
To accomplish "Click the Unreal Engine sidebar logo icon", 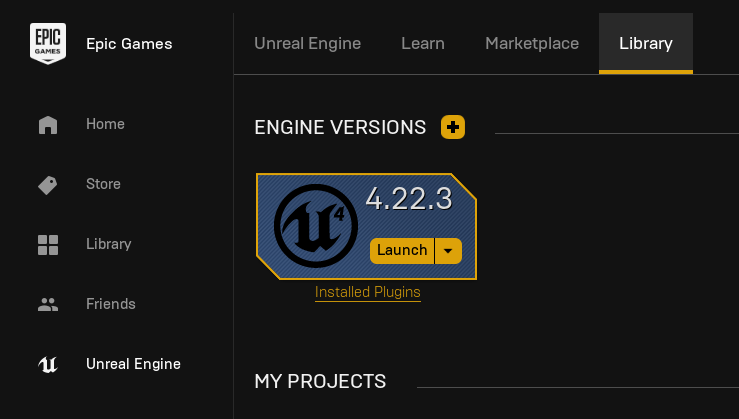I will click(x=48, y=364).
